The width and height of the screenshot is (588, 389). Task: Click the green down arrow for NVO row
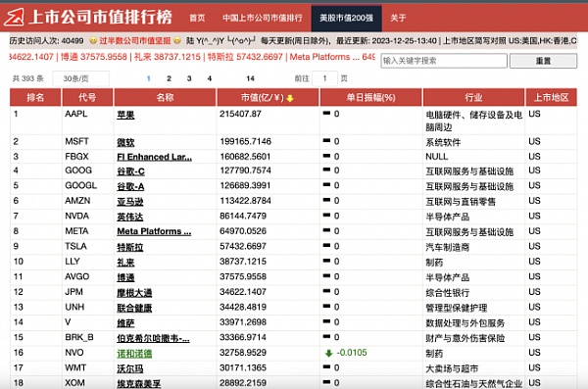329,353
